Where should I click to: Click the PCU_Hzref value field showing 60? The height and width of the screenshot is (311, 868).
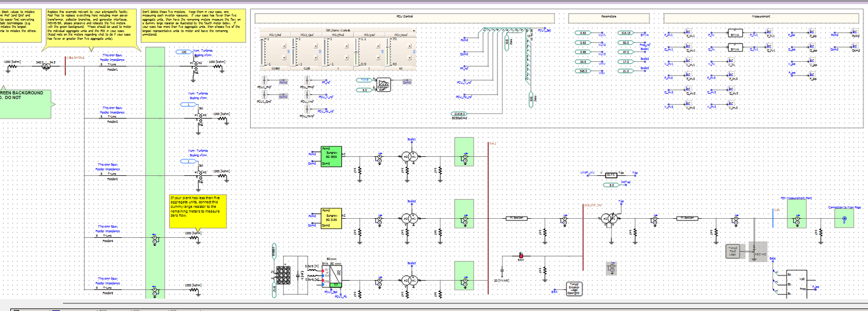pyautogui.click(x=401, y=68)
